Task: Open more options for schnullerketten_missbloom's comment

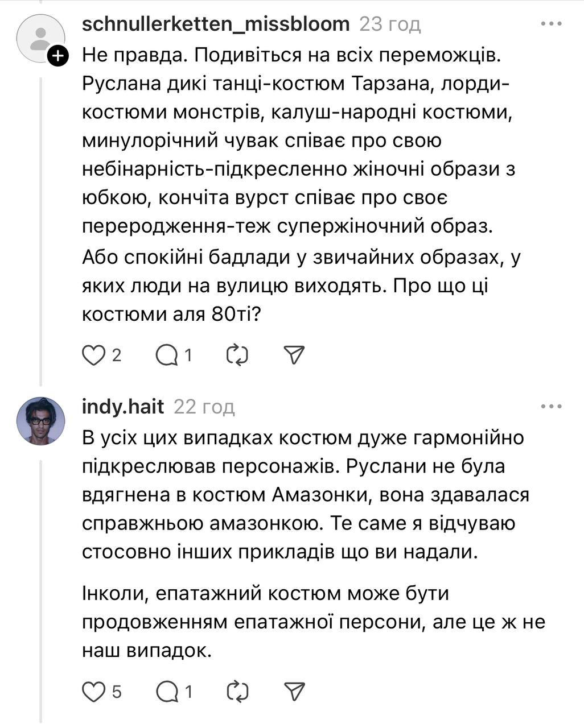Action: [551, 24]
